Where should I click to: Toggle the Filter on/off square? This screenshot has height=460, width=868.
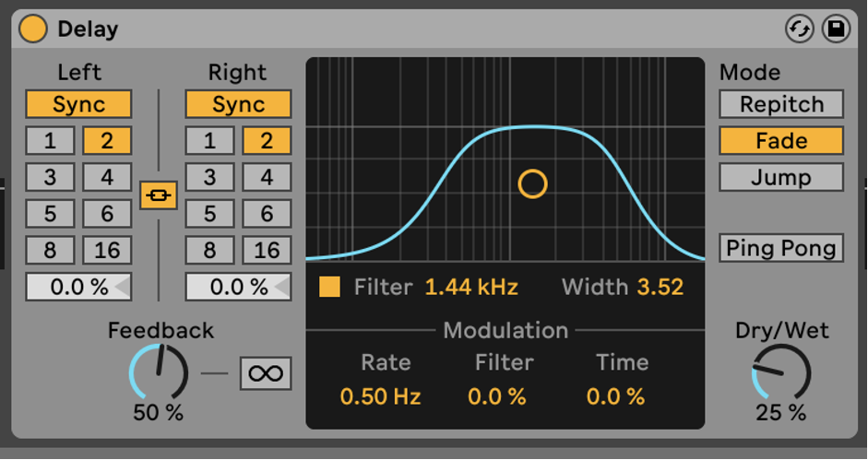click(329, 287)
